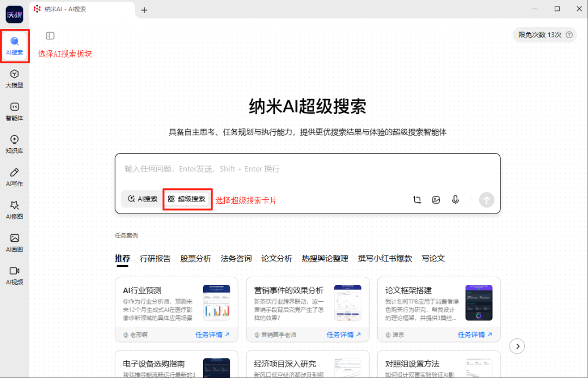The width and height of the screenshot is (588, 378).
Task: Open the 经济项目深入研究 task card
Action: coord(308,364)
